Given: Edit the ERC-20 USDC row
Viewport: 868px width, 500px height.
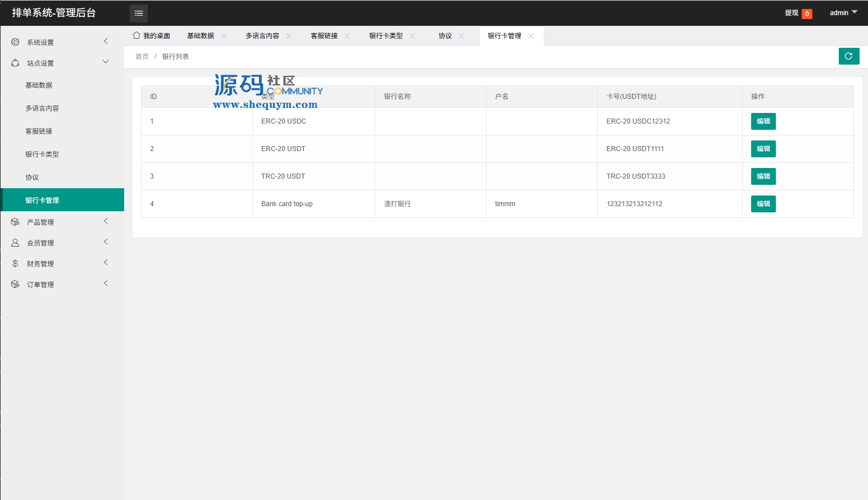Looking at the screenshot, I should tap(763, 121).
